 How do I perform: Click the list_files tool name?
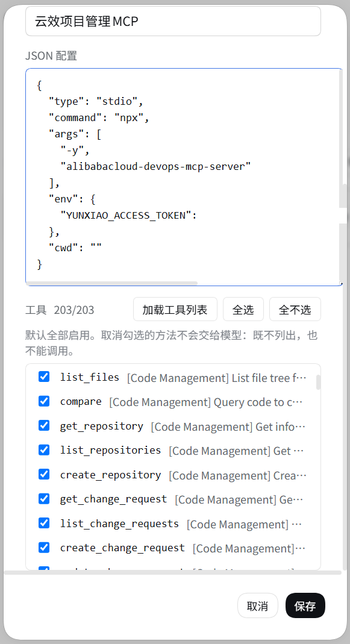[x=90, y=378]
